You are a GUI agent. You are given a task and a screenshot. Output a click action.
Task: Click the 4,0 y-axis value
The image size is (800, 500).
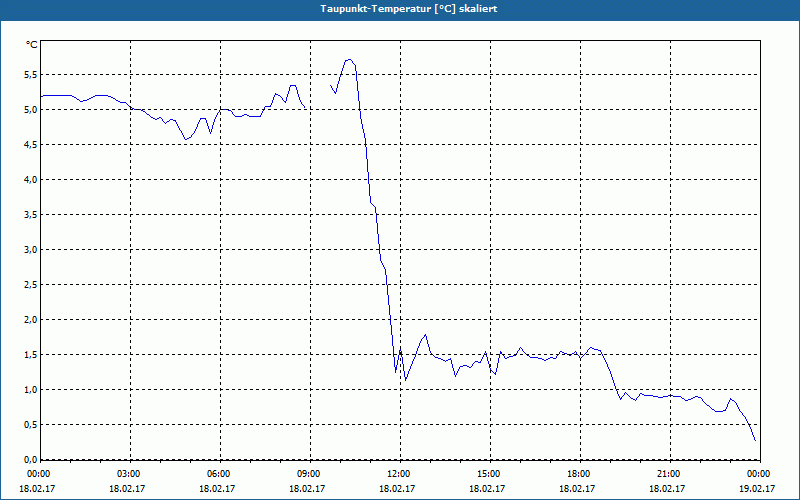click(x=31, y=180)
